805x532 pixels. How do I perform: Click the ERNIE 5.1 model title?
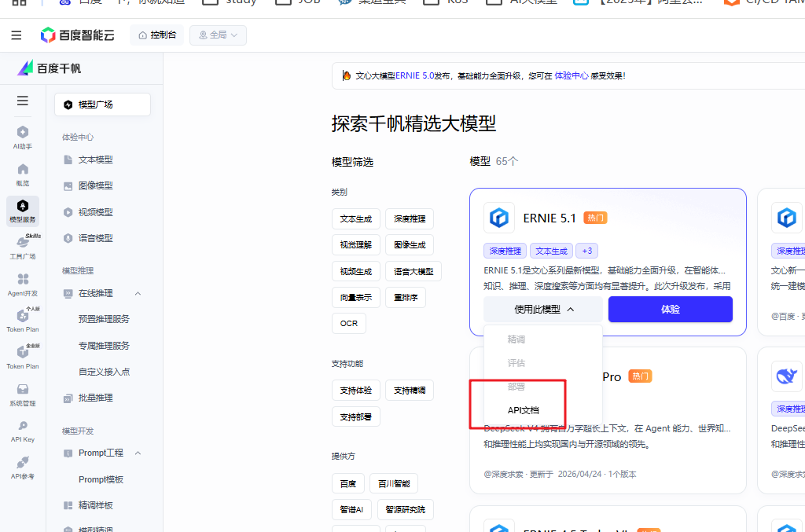coord(550,218)
